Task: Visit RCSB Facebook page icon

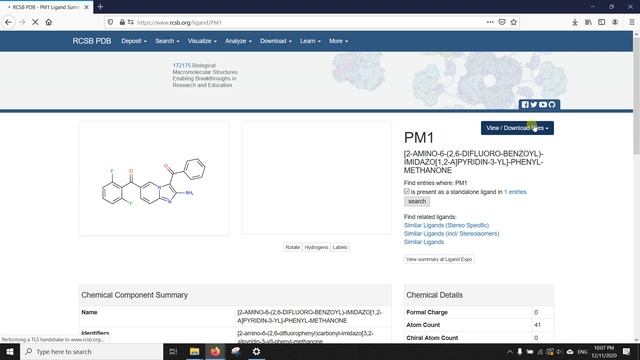Action: tap(525, 105)
